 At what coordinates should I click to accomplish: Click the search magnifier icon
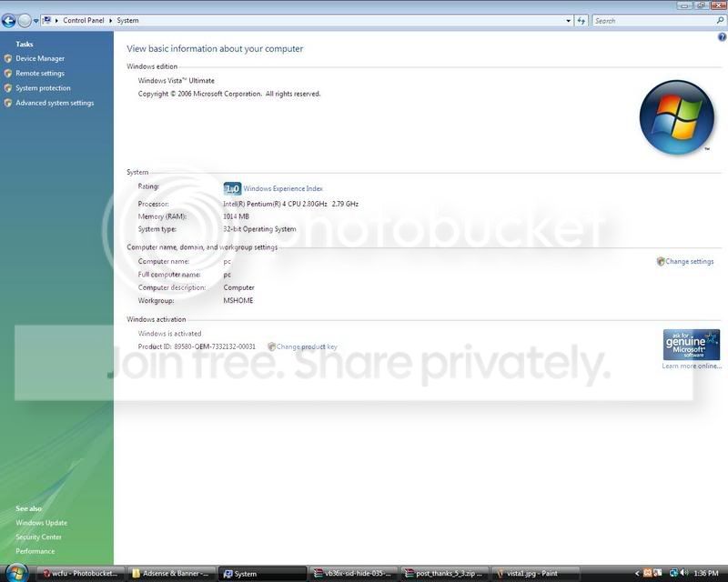pos(720,21)
